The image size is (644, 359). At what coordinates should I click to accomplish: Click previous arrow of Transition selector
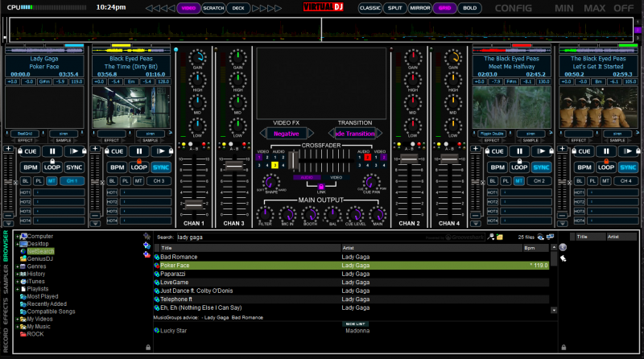(x=331, y=134)
